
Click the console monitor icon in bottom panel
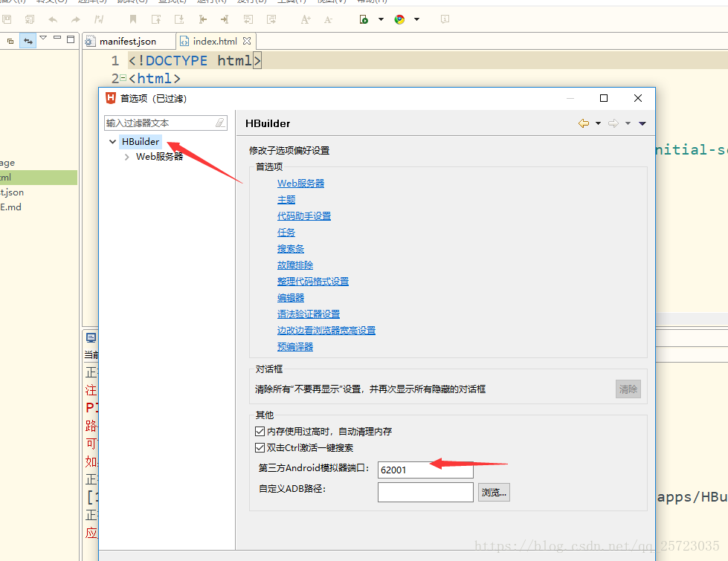pyautogui.click(x=91, y=338)
